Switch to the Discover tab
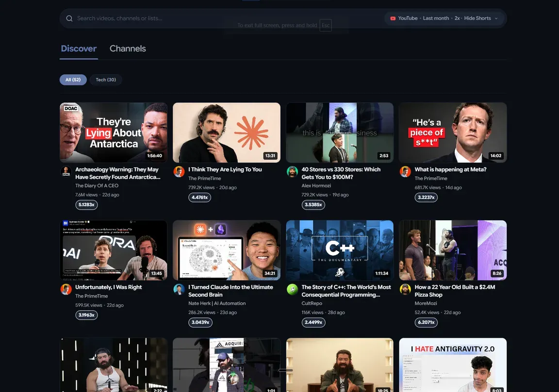The width and height of the screenshot is (559, 392). [79, 49]
